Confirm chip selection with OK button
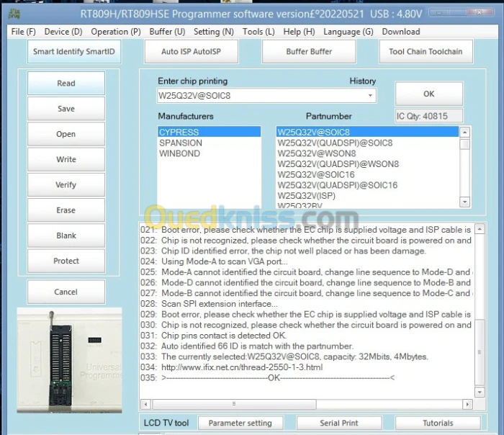The height and width of the screenshot is (435, 504). pyautogui.click(x=429, y=94)
